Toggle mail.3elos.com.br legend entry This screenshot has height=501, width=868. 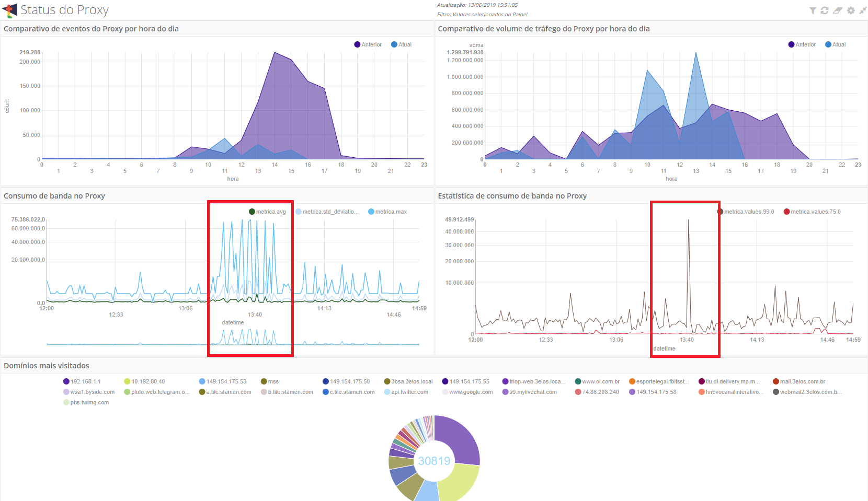(799, 381)
